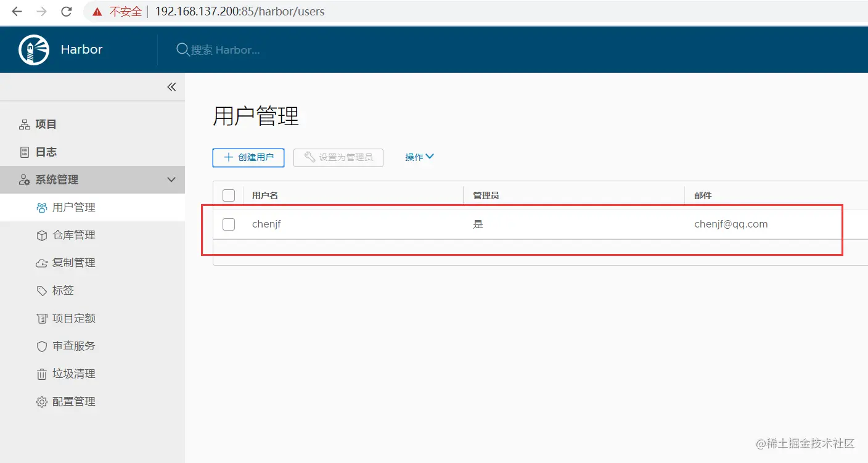This screenshot has height=463, width=868.
Task: Click the 垃圾清理 trash icon
Action: (42, 374)
